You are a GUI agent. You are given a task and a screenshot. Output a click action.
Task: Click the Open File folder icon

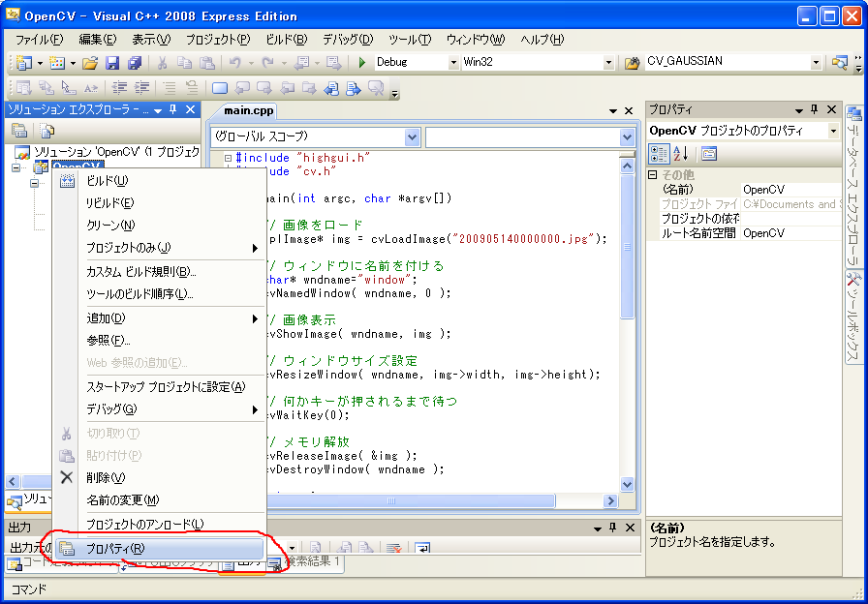pos(90,63)
